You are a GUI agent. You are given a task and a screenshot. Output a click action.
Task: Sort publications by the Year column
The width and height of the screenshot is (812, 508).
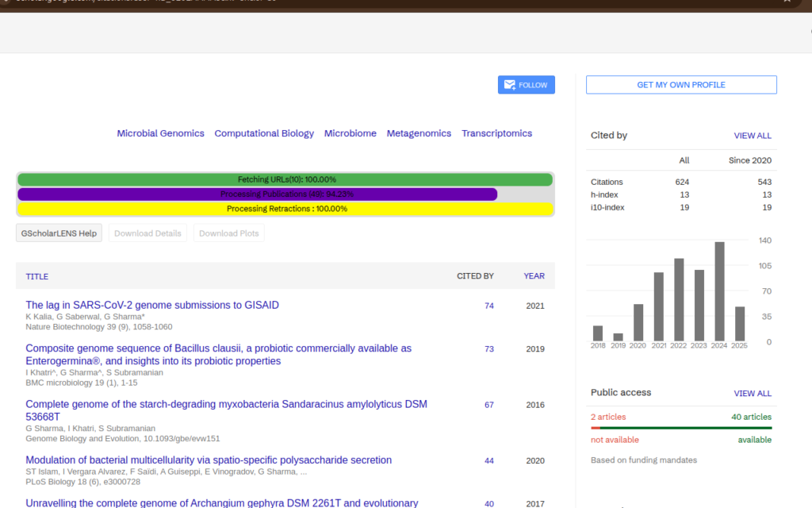(534, 276)
